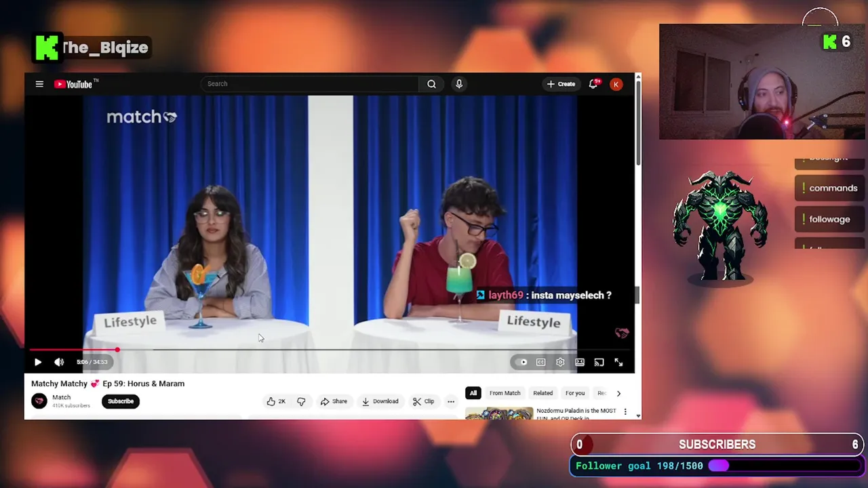Open the account avatar menu
Image resolution: width=868 pixels, height=488 pixels.
616,84
